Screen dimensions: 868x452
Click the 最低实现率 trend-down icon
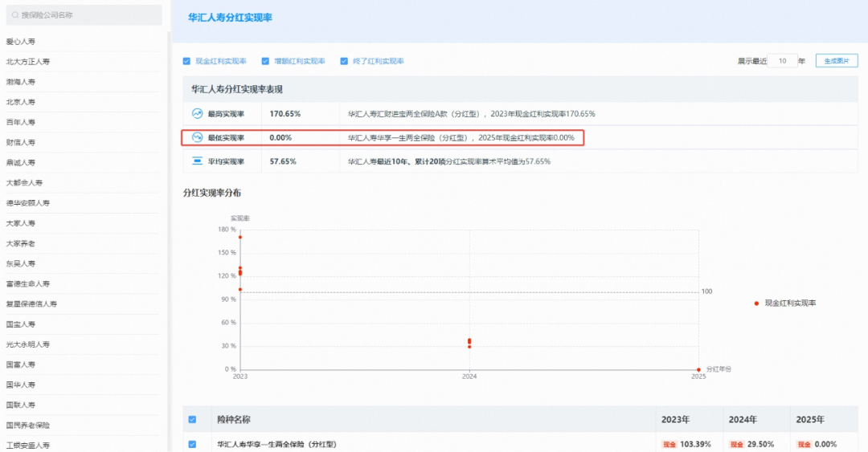[197, 137]
